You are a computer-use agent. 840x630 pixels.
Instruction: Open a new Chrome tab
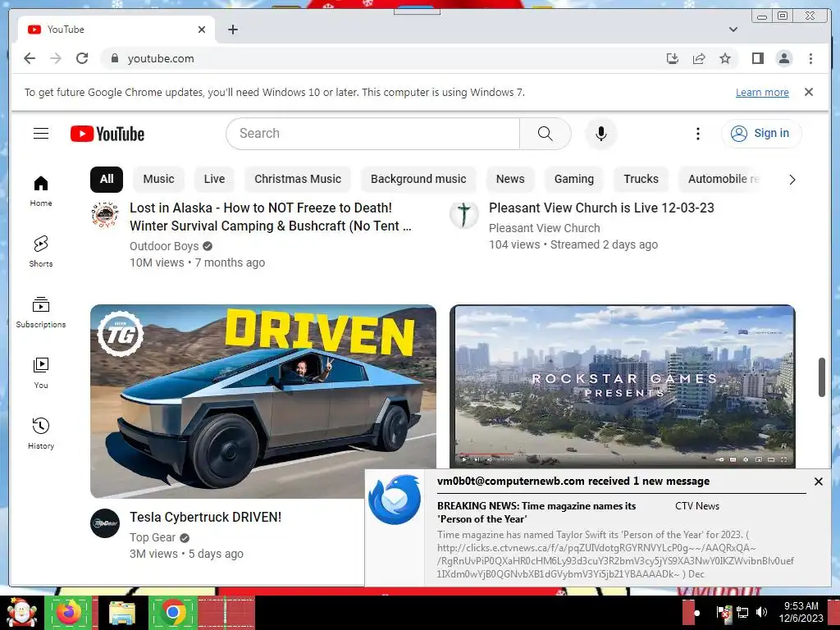232,30
